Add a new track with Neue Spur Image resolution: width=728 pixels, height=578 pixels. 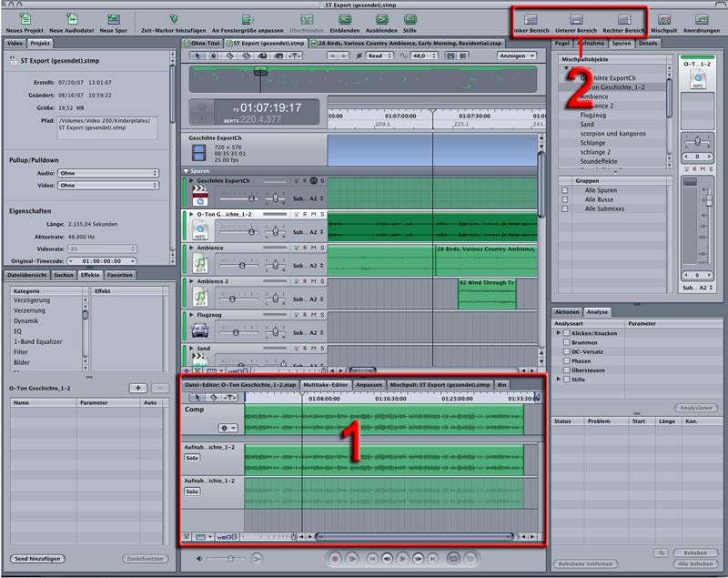click(113, 18)
